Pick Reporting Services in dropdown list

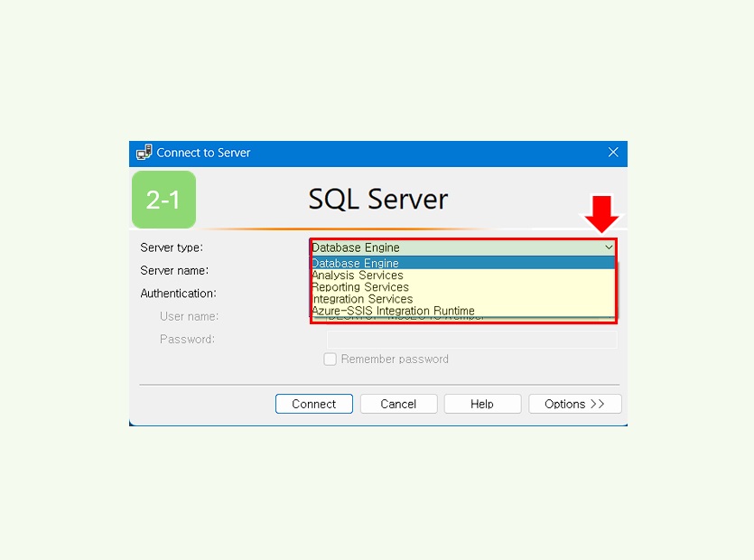click(463, 287)
